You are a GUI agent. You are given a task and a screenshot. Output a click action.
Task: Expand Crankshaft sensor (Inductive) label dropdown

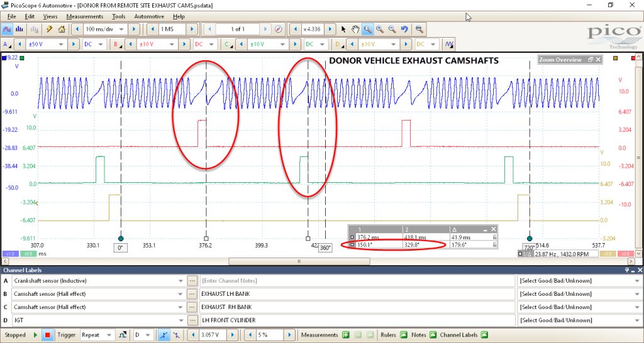180,281
